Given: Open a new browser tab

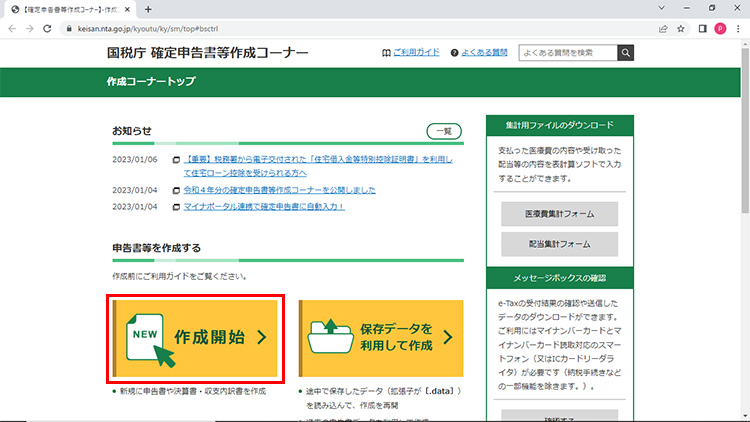Looking at the screenshot, I should [148, 9].
